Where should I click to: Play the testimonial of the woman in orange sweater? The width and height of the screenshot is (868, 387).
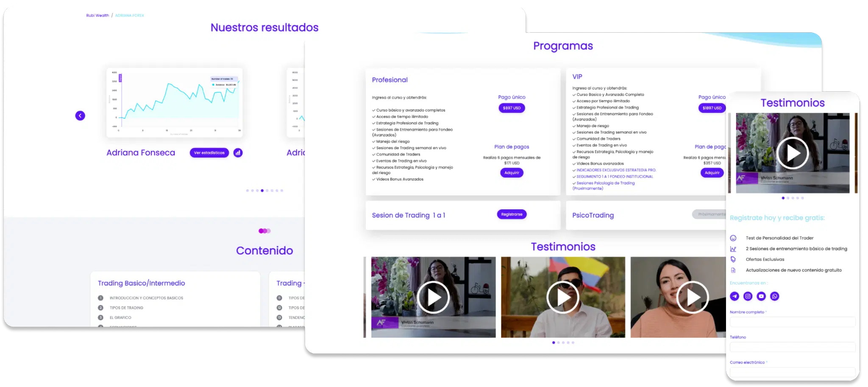click(x=693, y=297)
